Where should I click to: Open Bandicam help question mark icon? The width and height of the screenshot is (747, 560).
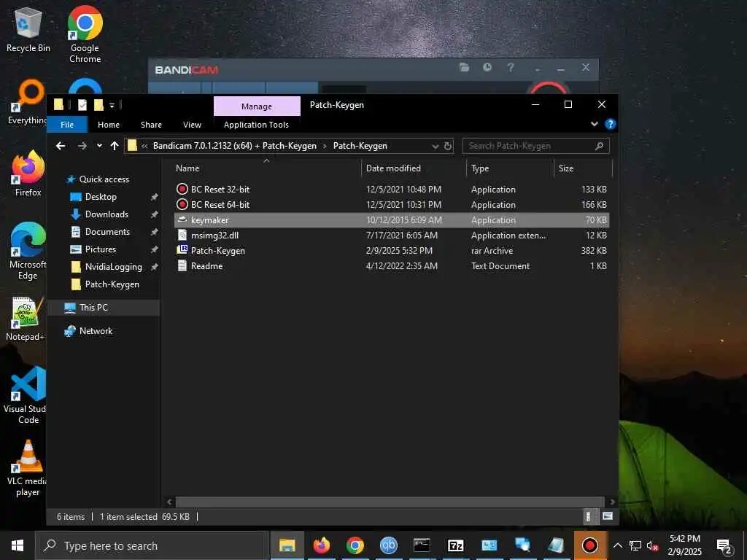pyautogui.click(x=510, y=68)
